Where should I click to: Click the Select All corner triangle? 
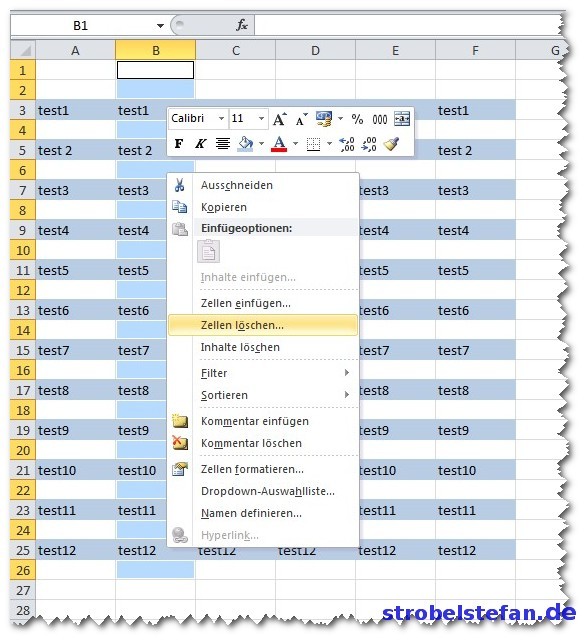pos(23,50)
